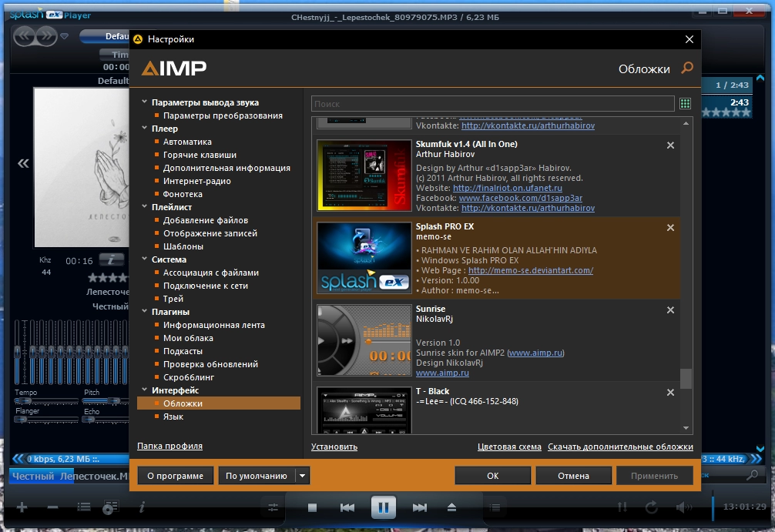This screenshot has width=775, height=532.
Task: Click the Flanger slider in player
Action: point(46,420)
